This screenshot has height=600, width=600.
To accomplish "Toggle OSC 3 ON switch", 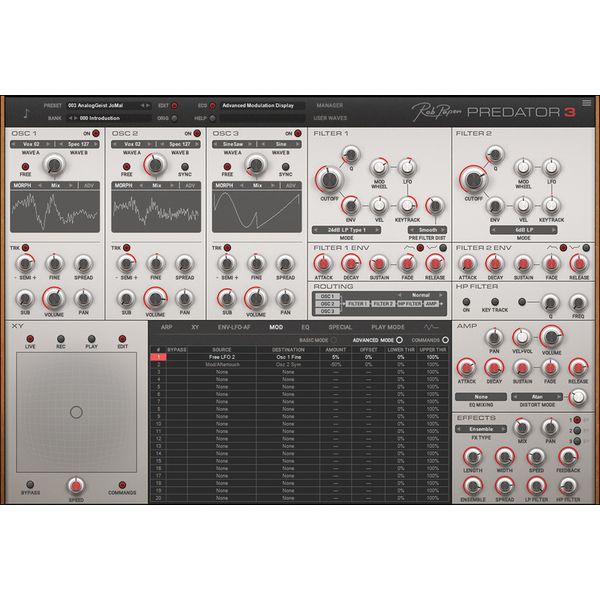I will [297, 134].
